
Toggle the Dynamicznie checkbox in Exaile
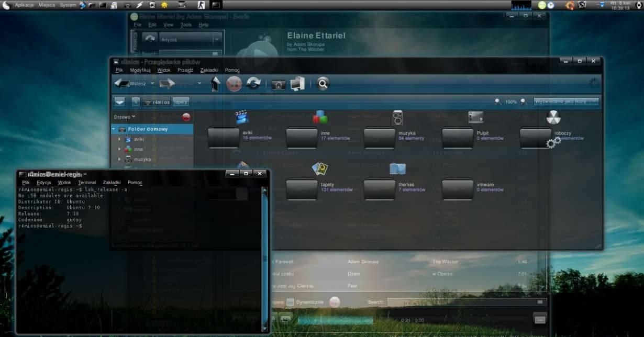pyautogui.click(x=290, y=302)
